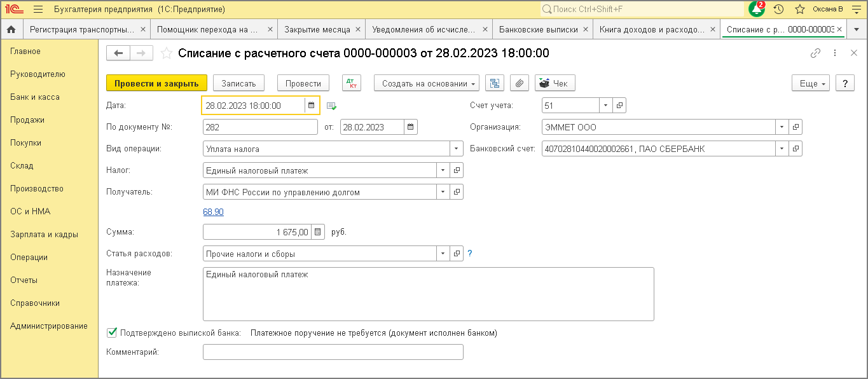Open Статья расходов item form icon
This screenshot has height=379, width=868.
pyautogui.click(x=457, y=254)
